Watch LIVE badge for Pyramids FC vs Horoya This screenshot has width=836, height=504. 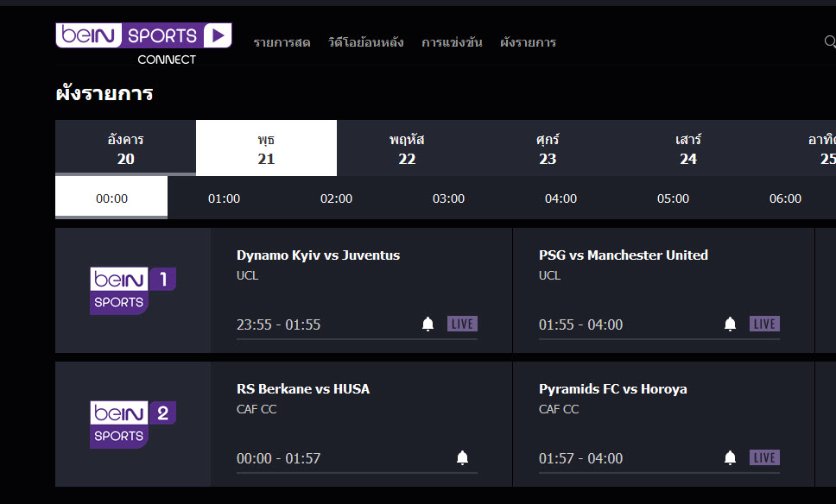pyautogui.click(x=764, y=457)
